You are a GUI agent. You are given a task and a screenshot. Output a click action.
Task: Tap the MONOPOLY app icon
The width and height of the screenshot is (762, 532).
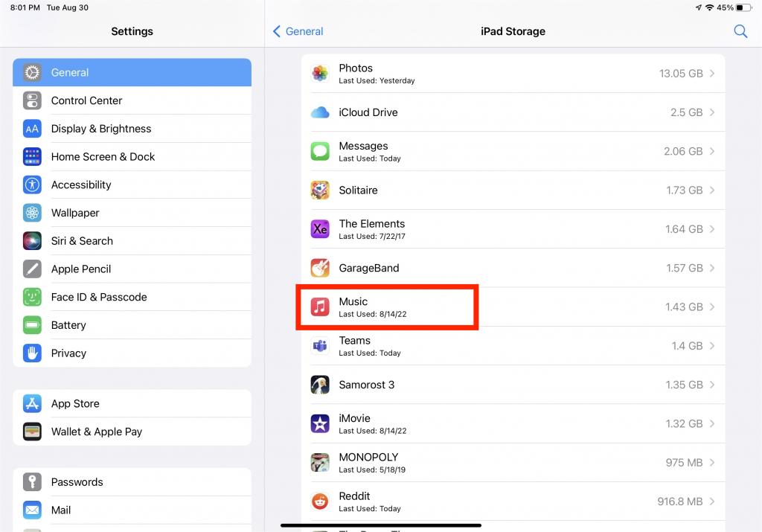click(320, 463)
